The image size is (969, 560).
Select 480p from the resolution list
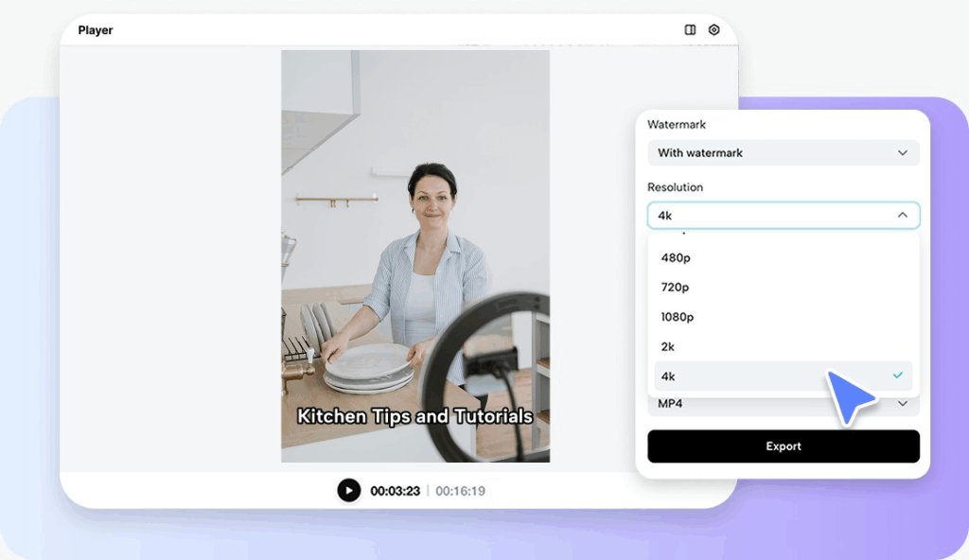click(676, 257)
